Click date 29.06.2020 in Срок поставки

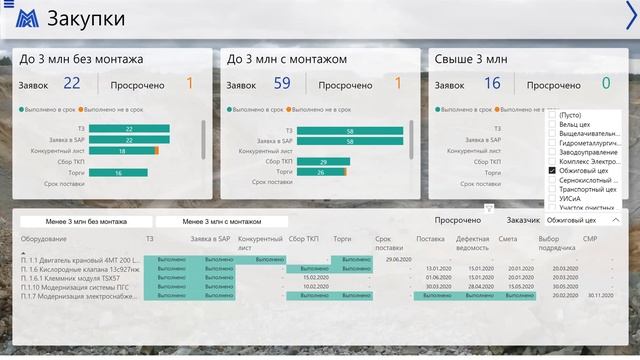coord(398,260)
